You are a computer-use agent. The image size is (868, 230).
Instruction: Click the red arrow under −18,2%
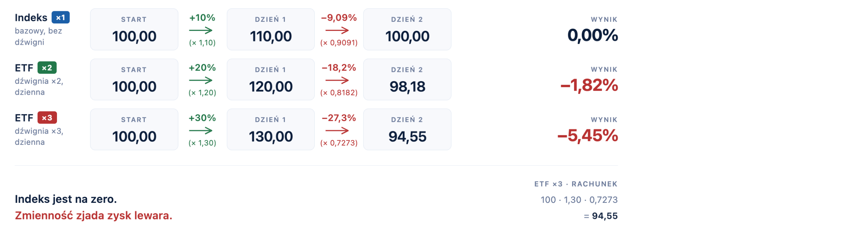click(x=337, y=80)
